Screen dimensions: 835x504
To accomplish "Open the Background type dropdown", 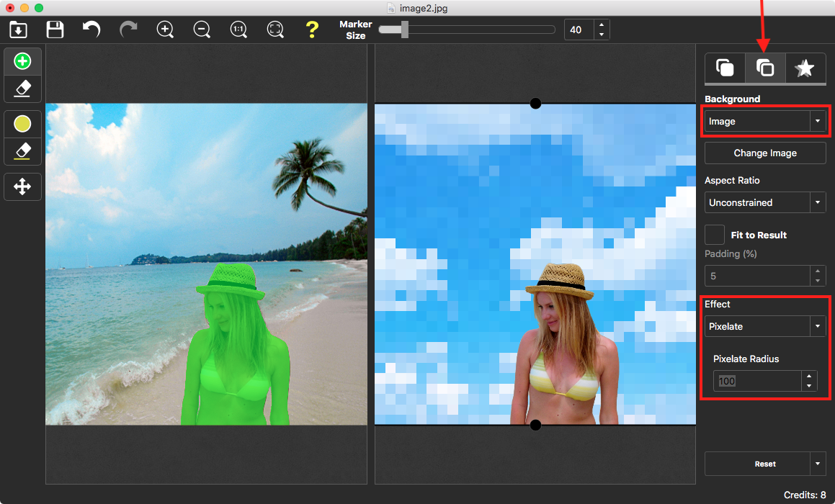I will tap(765, 122).
